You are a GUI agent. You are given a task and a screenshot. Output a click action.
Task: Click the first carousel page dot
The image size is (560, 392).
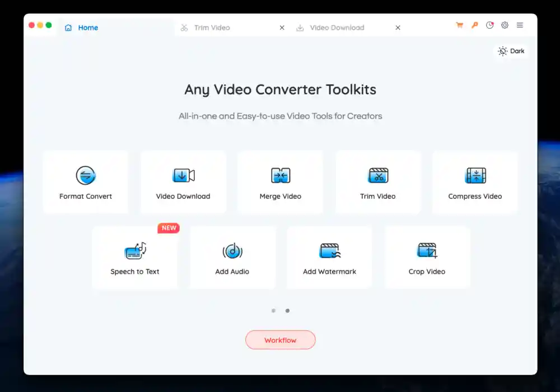274,310
